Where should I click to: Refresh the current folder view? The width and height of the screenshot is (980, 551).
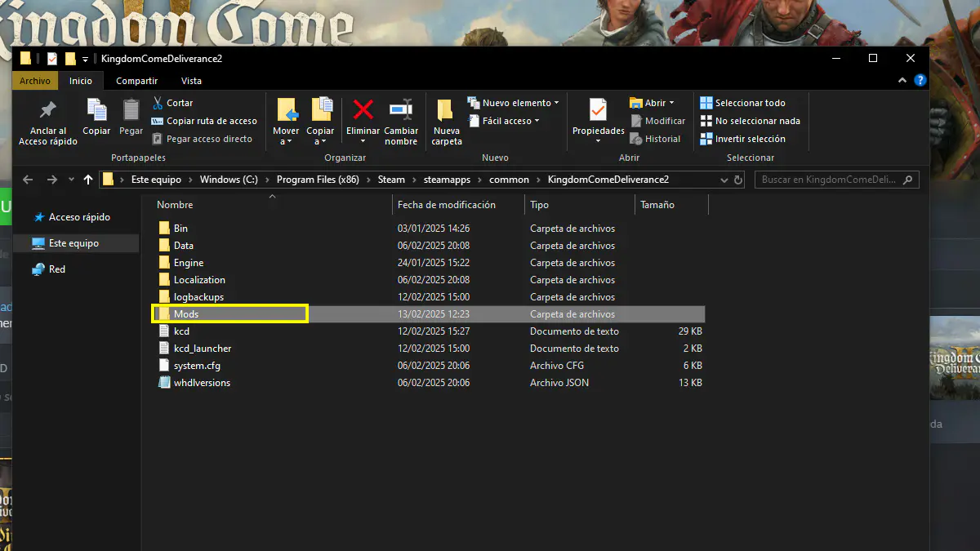point(738,180)
